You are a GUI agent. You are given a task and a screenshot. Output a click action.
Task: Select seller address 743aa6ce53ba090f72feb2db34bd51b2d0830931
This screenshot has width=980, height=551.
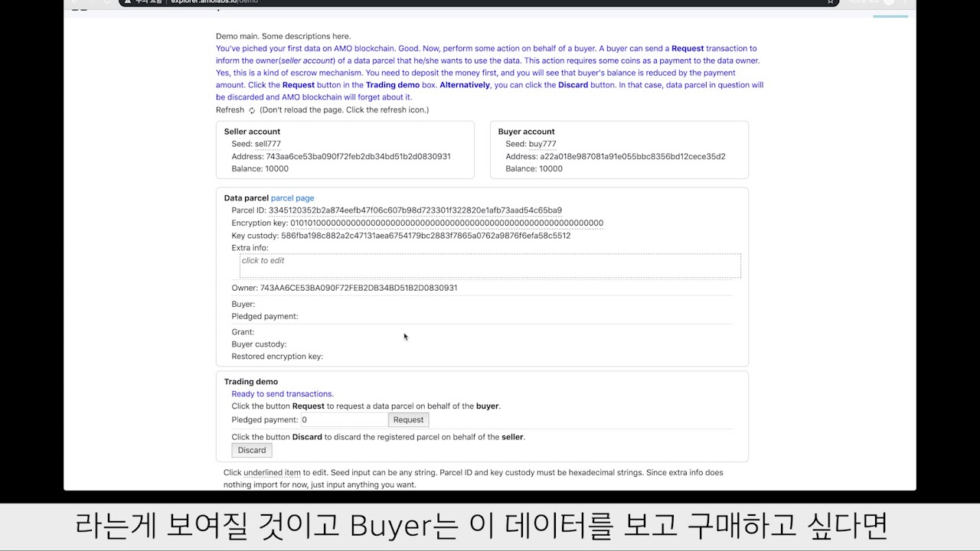[x=358, y=156]
